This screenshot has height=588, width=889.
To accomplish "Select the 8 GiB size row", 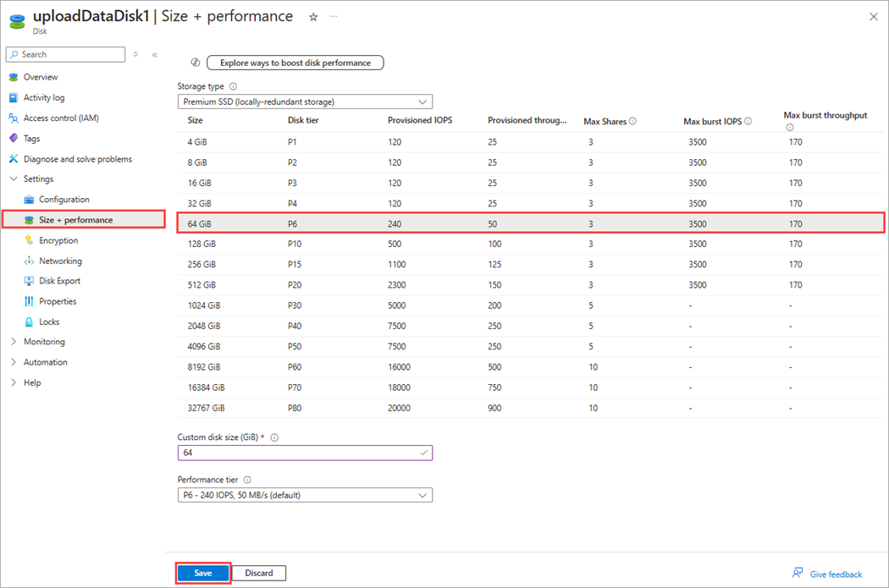I will [530, 162].
